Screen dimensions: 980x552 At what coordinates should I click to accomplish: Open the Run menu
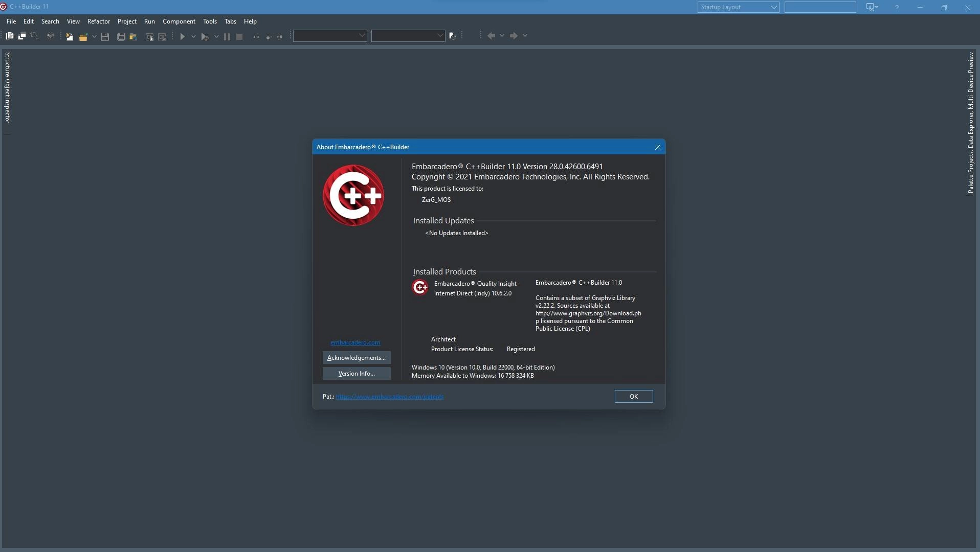tap(149, 21)
